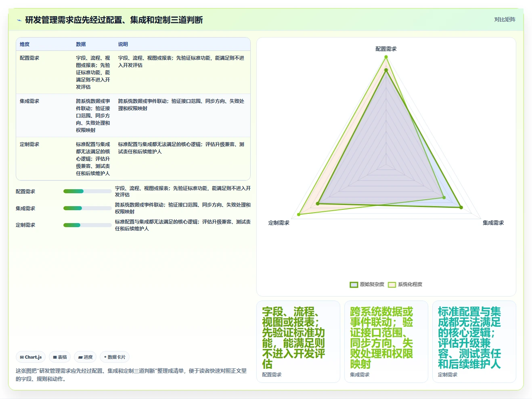This screenshot has height=399, width=532.
Task: Click the footer paragraph starting with 这张图把
Action: pos(131,375)
